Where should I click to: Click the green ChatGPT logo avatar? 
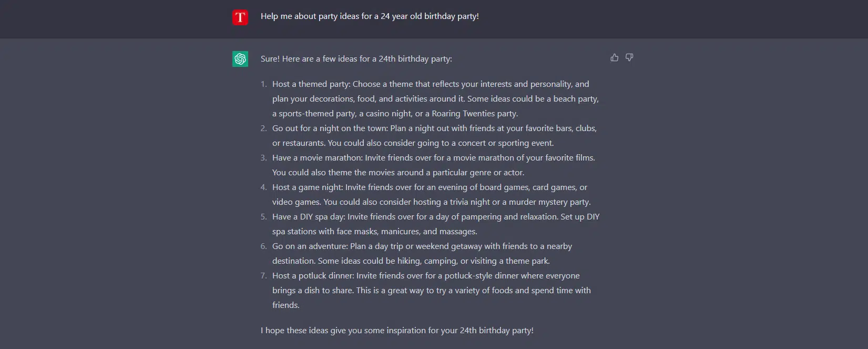click(x=240, y=59)
